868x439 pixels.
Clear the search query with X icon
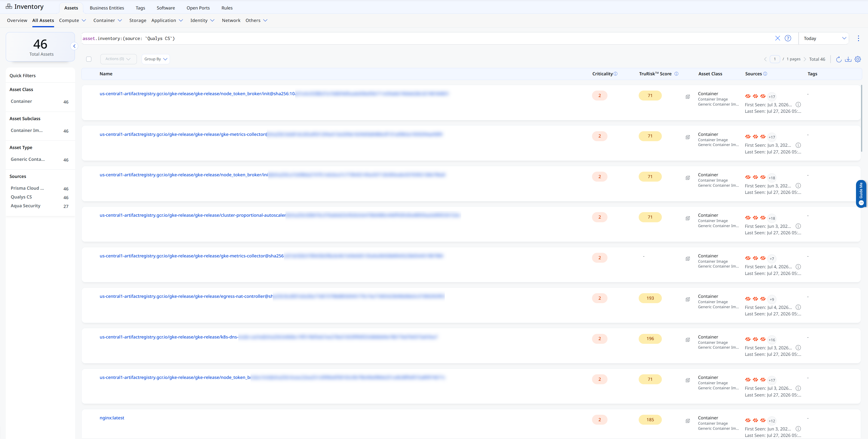point(777,38)
